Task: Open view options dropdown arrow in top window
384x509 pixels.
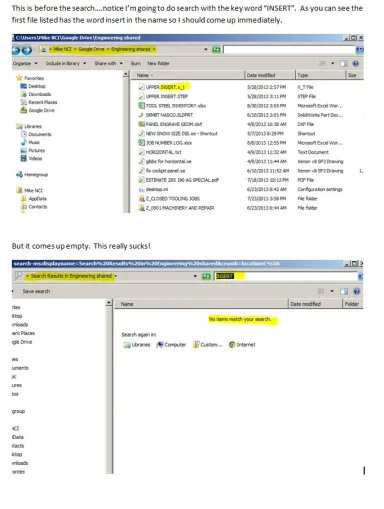Action: pyautogui.click(x=332, y=63)
